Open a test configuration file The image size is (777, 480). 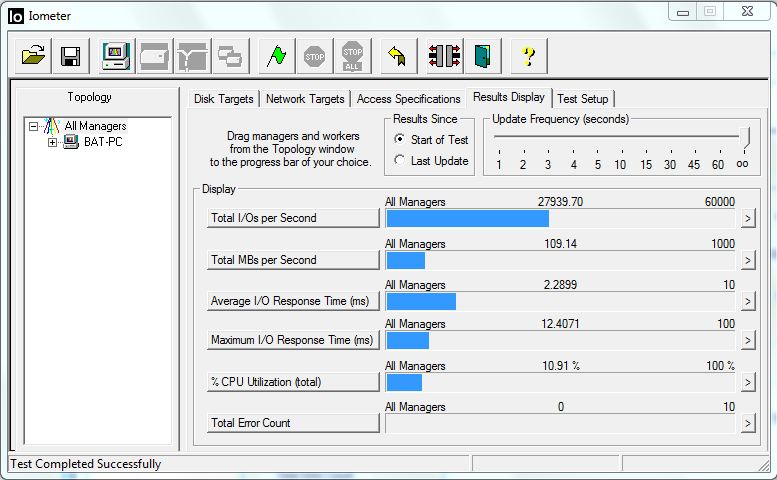(x=33, y=56)
